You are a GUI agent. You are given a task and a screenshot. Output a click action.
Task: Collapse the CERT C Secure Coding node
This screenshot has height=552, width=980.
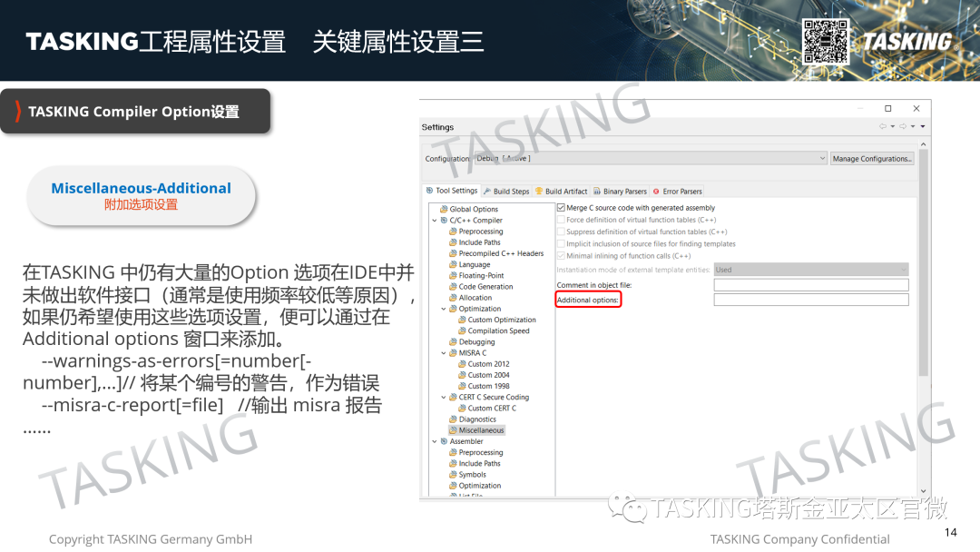tap(444, 397)
